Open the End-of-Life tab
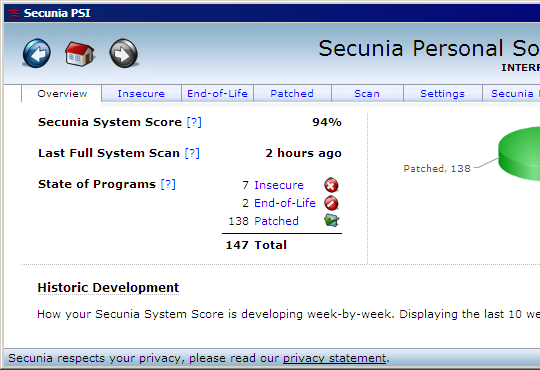540x370 pixels. 217,93
